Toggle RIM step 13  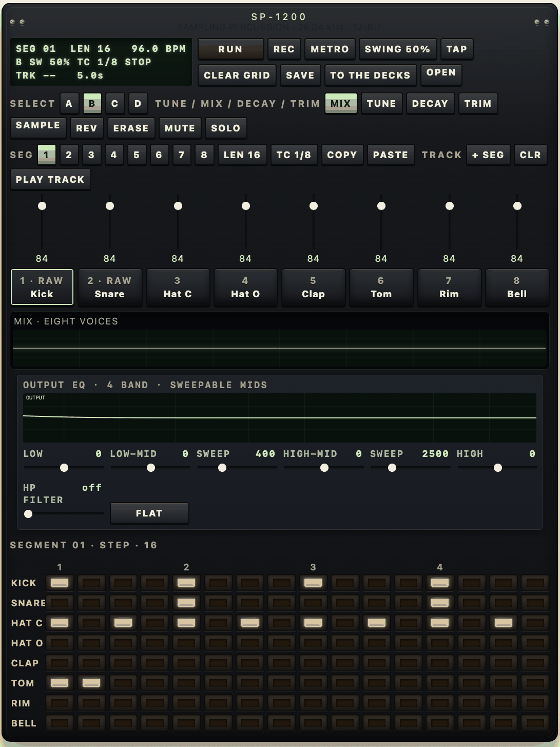[440, 703]
